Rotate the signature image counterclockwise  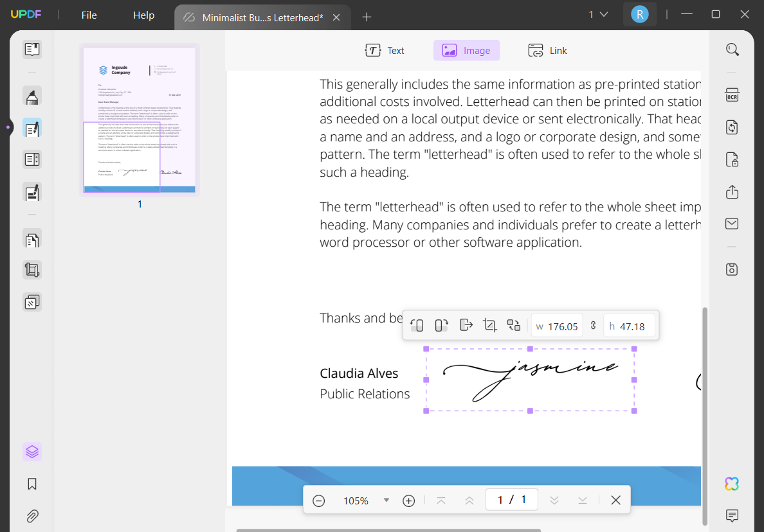[x=417, y=325]
